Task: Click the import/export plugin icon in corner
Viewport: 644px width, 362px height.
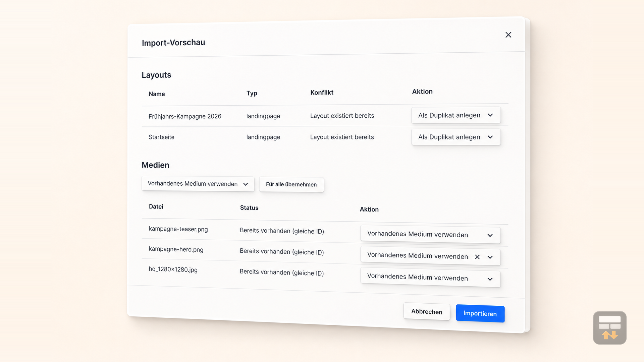Action: (609, 328)
